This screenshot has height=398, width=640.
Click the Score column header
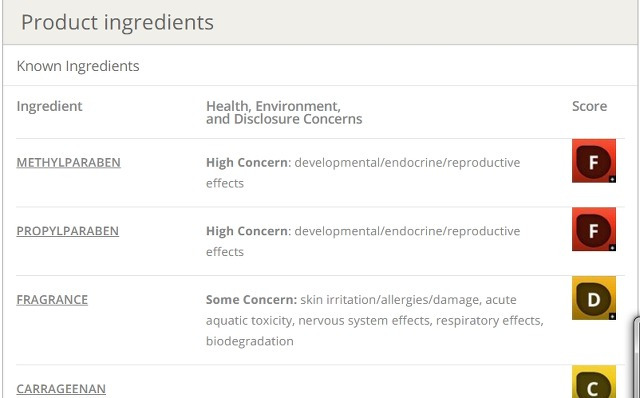click(x=589, y=106)
